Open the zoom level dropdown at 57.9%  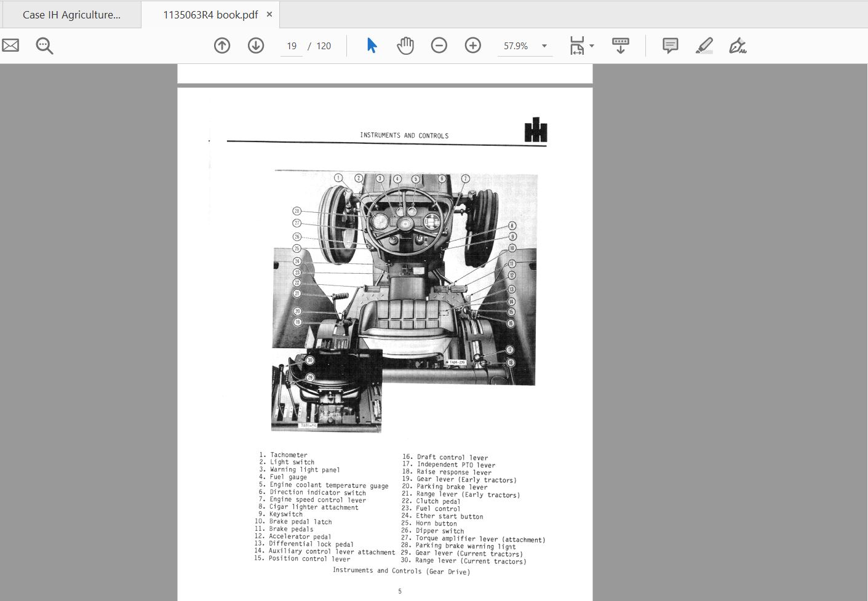point(544,46)
